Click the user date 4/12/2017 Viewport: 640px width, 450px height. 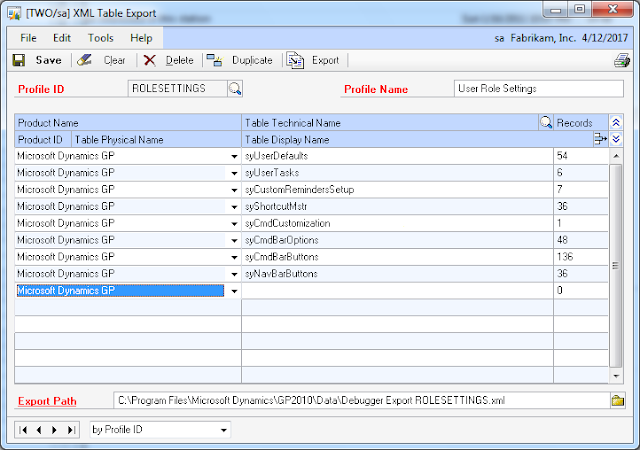(x=604, y=38)
